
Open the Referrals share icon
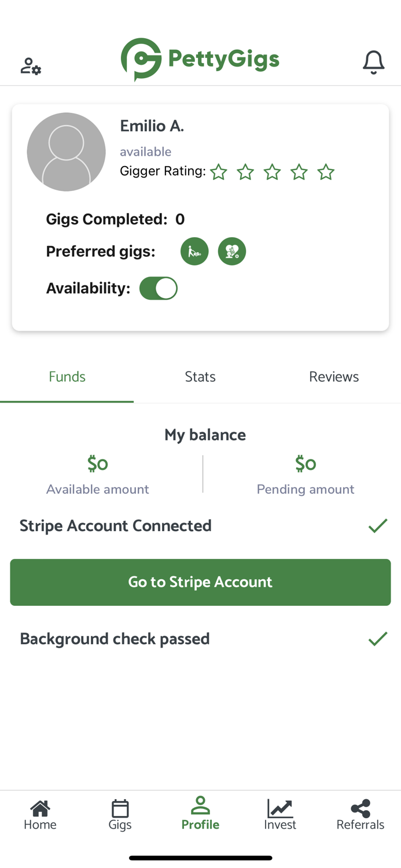[360, 808]
